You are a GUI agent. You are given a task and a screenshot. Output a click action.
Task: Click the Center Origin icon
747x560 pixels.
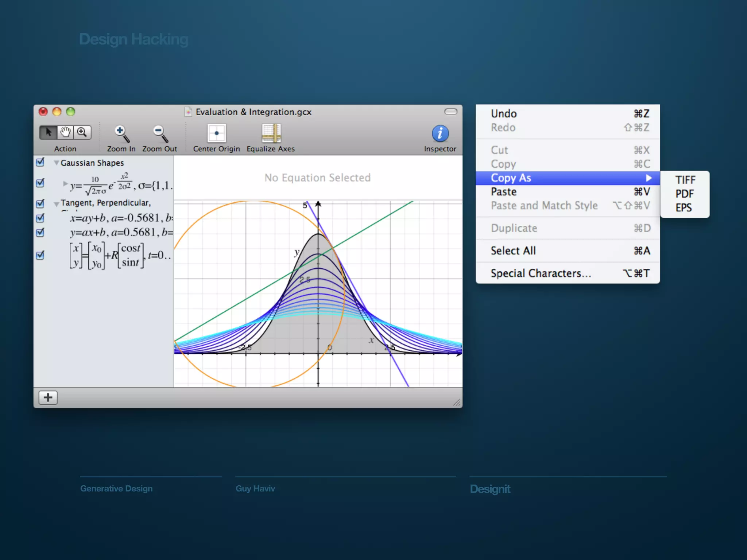pos(216,133)
